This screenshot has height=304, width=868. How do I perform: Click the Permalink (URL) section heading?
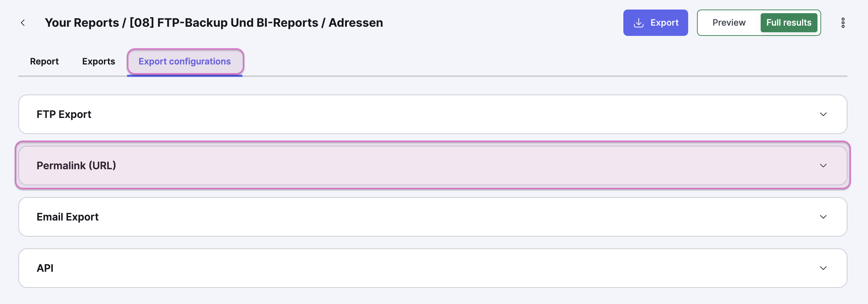[x=76, y=166]
